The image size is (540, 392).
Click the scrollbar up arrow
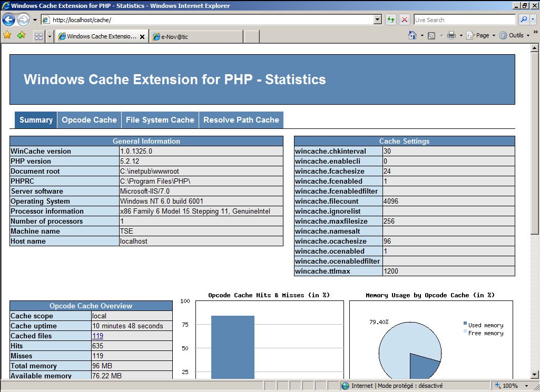click(535, 48)
